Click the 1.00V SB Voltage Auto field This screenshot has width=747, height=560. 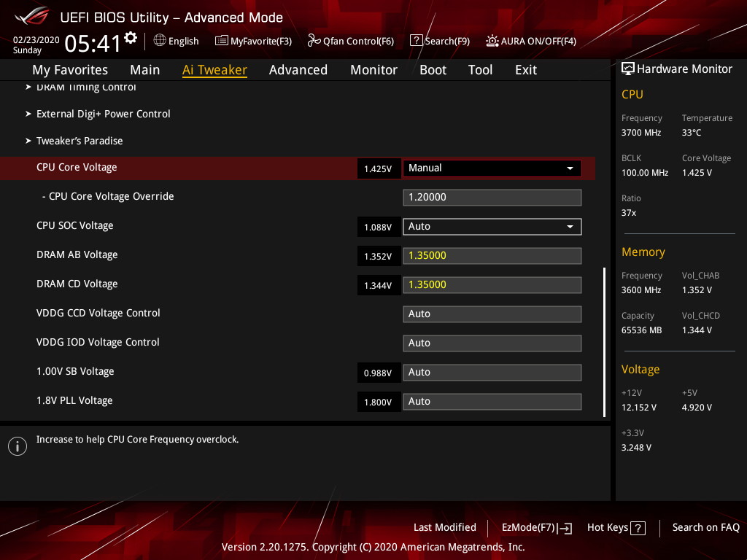pos(492,373)
